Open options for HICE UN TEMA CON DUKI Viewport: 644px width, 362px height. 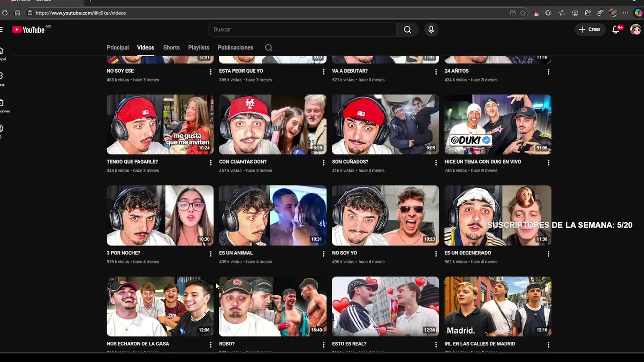[x=548, y=163]
